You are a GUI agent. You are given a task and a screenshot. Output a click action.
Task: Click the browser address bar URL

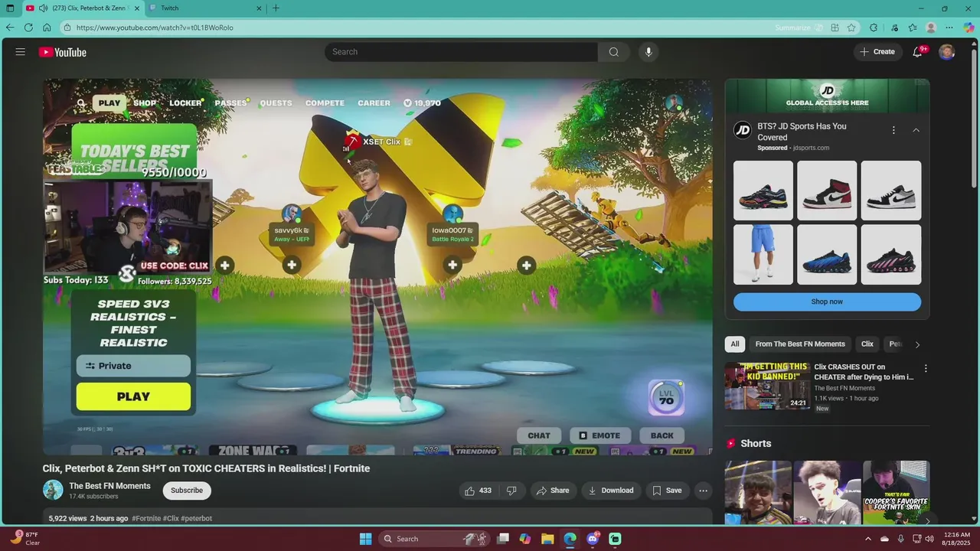155,28
